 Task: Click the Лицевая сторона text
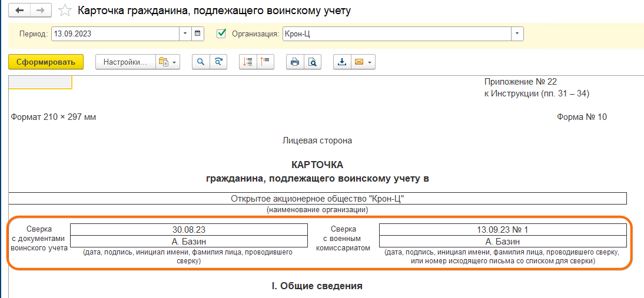click(x=317, y=140)
